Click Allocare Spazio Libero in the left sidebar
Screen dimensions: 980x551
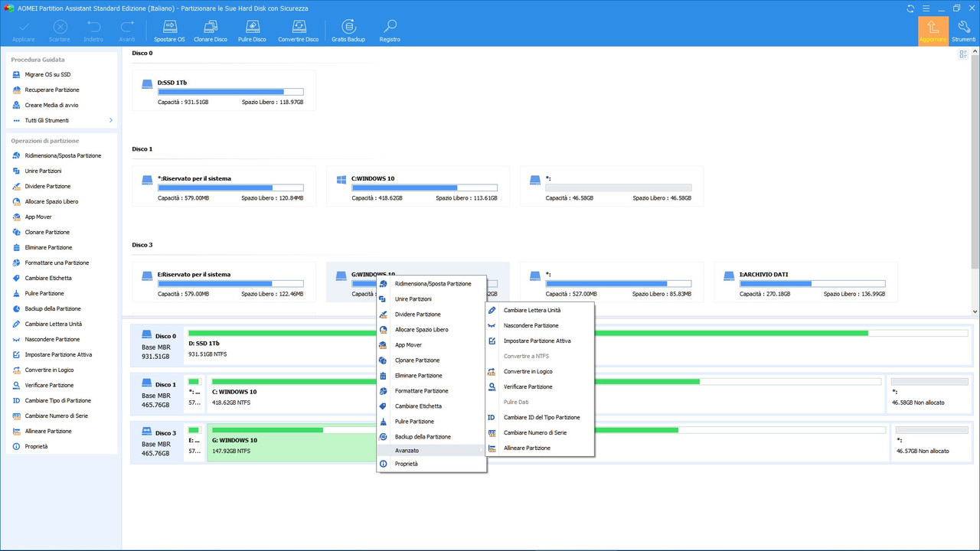[x=51, y=201]
